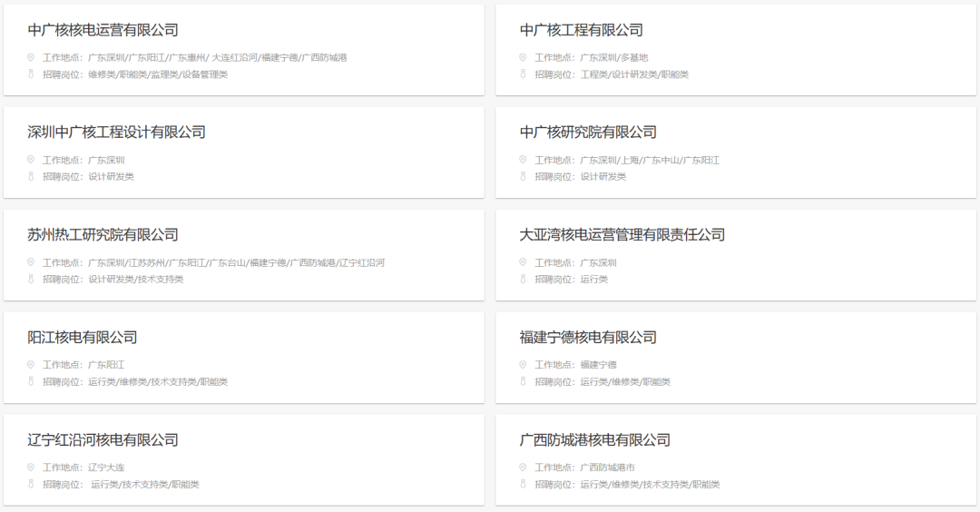Click location pin icon in 阳江核电有限公司 card
Screen dimensions: 980x512
[x=31, y=364]
